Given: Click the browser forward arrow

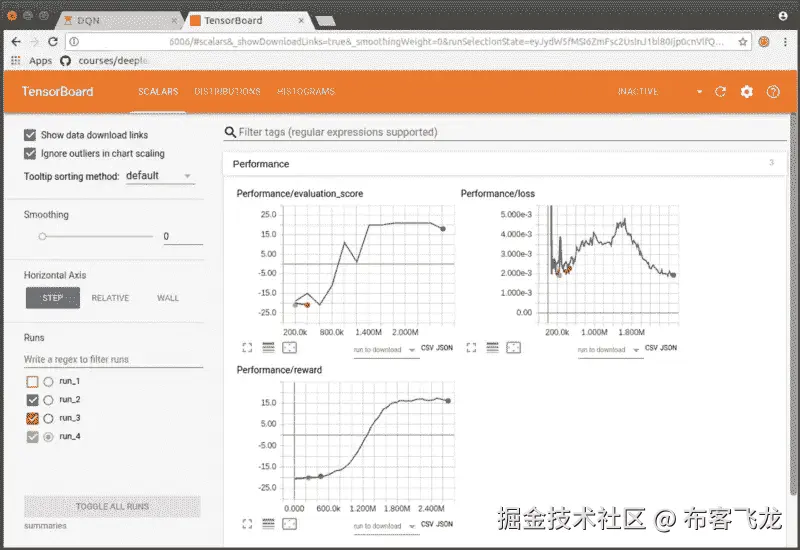Looking at the screenshot, I should pos(35,42).
